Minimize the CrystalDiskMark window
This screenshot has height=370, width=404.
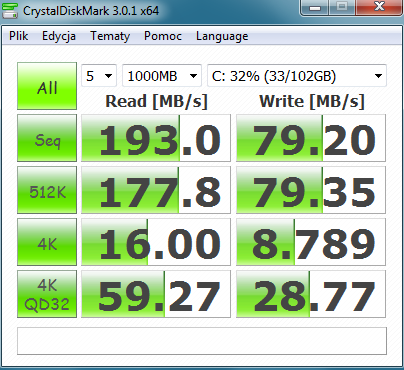pos(315,7)
